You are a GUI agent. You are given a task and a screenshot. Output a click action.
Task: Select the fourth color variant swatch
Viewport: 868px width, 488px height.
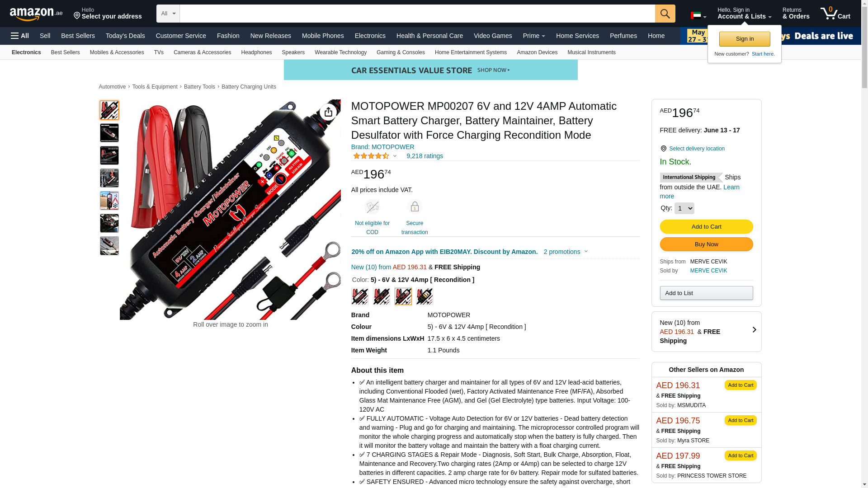pos(425,296)
